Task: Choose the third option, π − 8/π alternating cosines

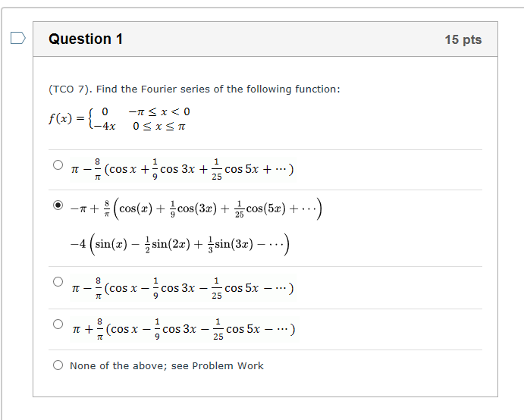Action: [58, 282]
